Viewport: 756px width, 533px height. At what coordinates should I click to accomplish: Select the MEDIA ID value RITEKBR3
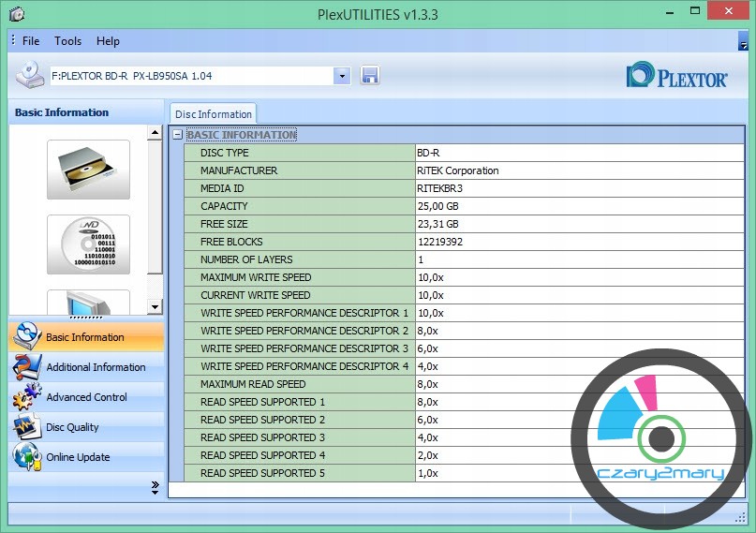tap(439, 188)
